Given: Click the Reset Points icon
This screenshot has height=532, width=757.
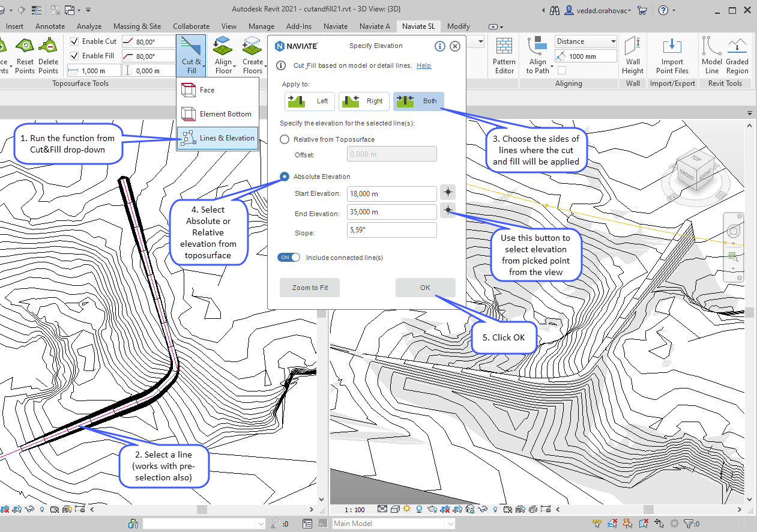Looking at the screenshot, I should coord(25,55).
